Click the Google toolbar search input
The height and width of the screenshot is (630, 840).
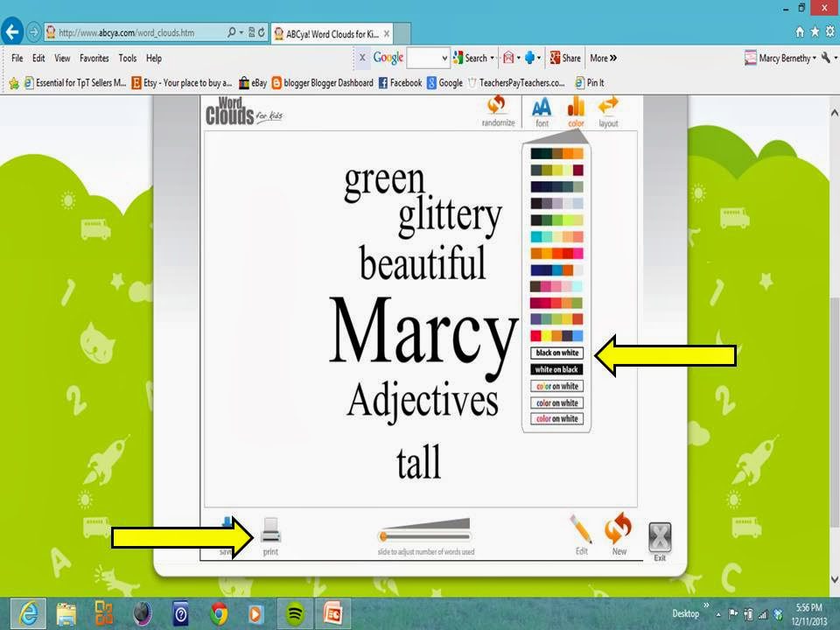point(423,58)
